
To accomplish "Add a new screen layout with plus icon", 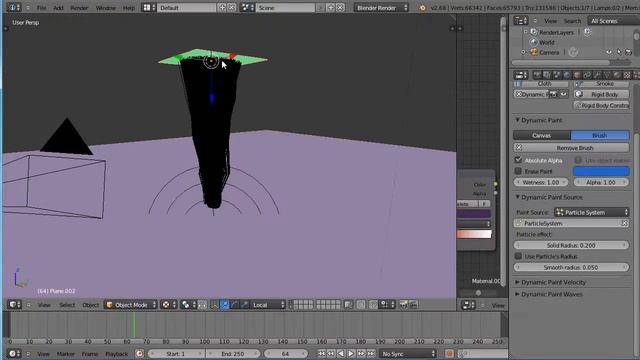I will point(222,7).
